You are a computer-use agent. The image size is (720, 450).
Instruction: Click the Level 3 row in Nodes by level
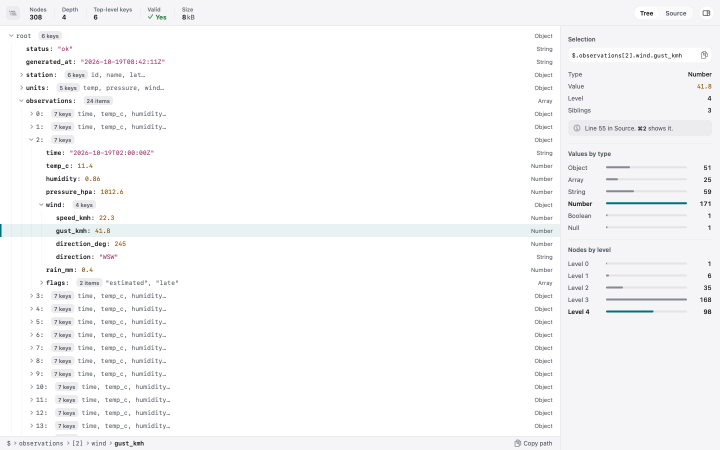pyautogui.click(x=640, y=299)
